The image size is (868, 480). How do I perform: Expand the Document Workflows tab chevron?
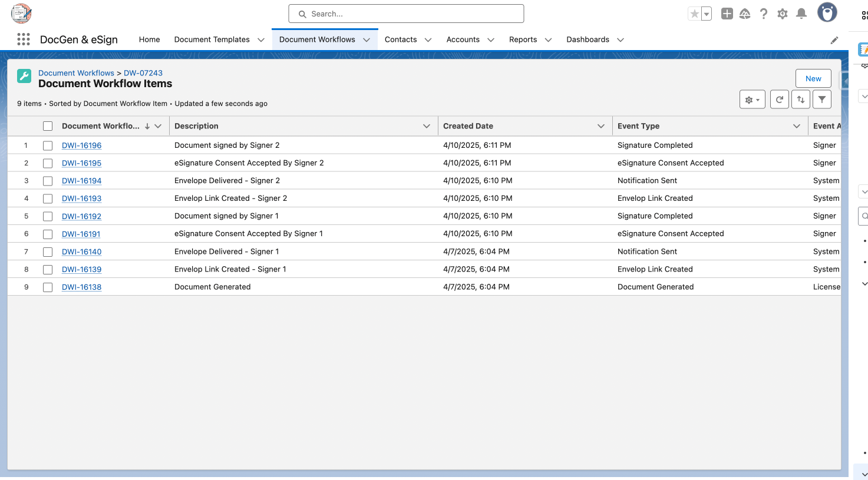(x=367, y=40)
